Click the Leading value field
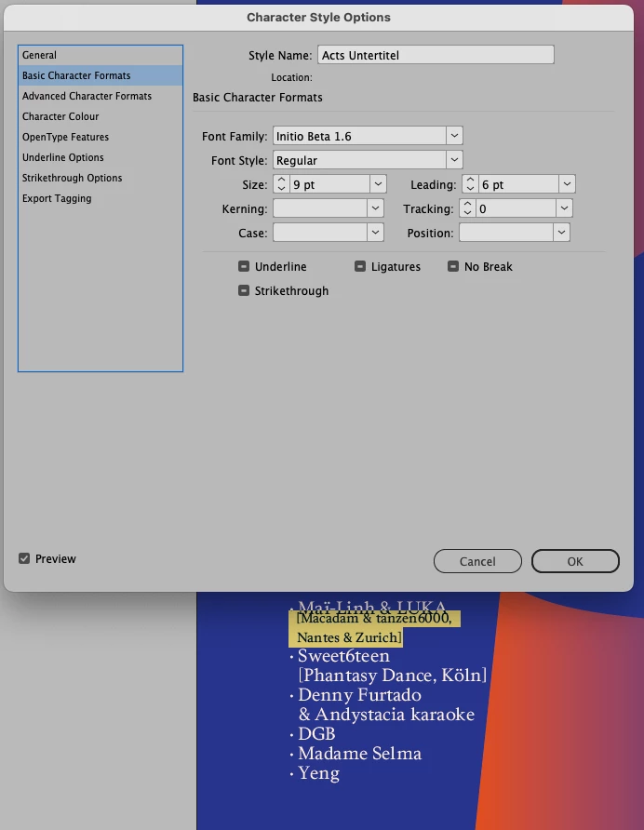This screenshot has width=644, height=830. pos(518,184)
